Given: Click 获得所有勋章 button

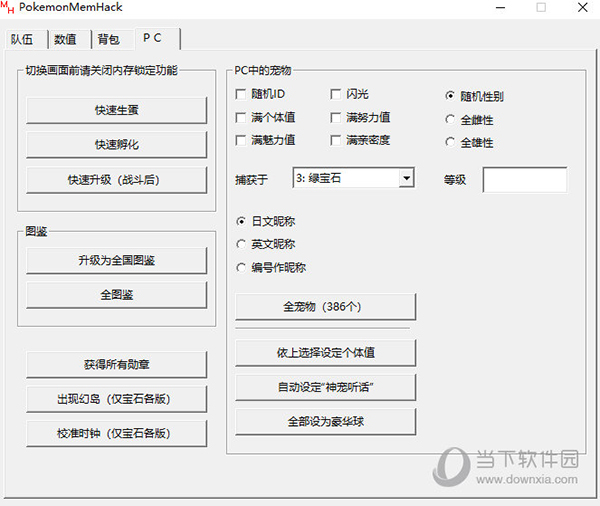Looking at the screenshot, I should (x=117, y=365).
